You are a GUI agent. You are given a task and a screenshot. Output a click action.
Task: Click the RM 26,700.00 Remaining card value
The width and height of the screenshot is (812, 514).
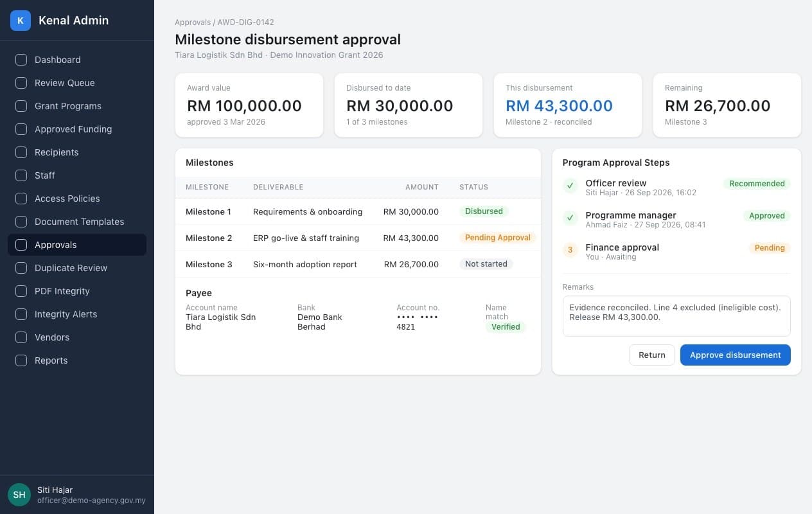coord(718,106)
